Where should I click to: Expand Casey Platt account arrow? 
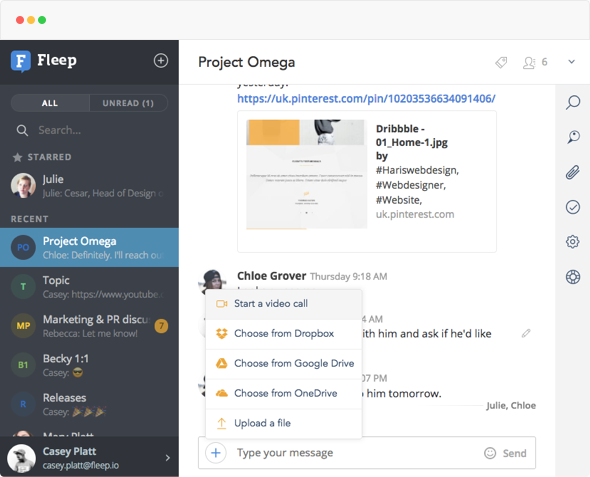point(168,457)
